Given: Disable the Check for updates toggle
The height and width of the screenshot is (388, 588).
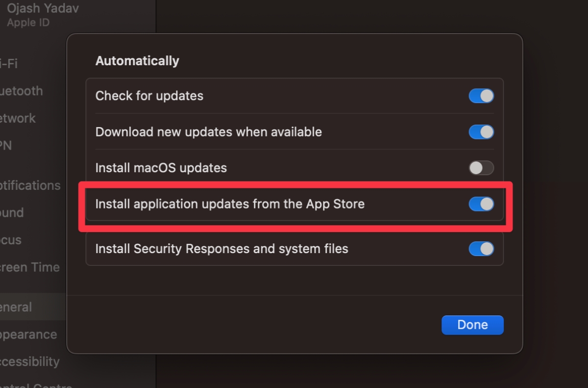Looking at the screenshot, I should [481, 96].
